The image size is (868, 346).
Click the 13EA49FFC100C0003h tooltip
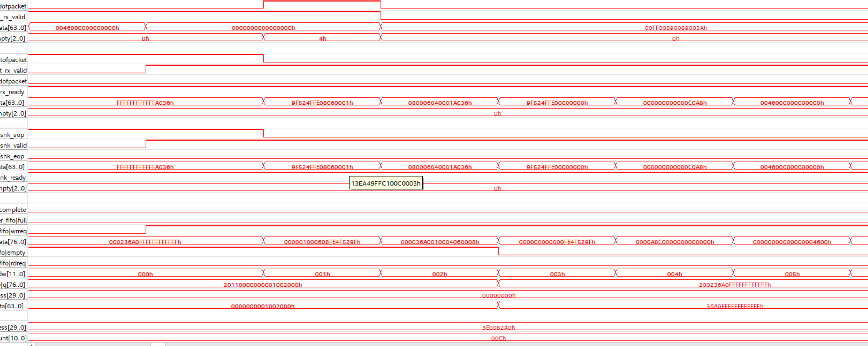(385, 183)
